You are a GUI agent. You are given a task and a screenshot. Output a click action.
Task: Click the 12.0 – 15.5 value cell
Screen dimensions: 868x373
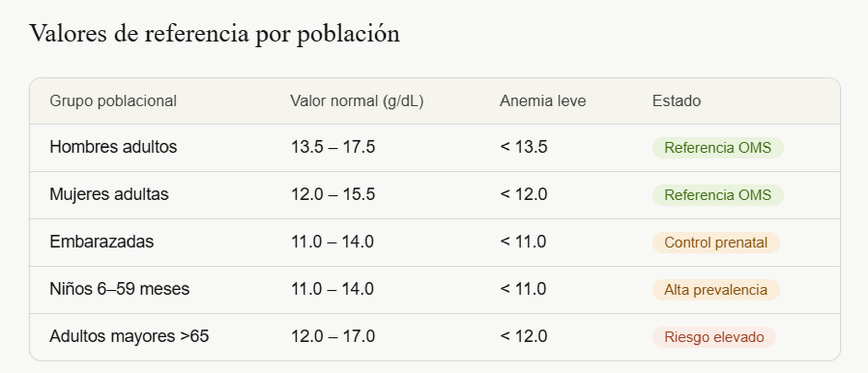click(x=333, y=194)
